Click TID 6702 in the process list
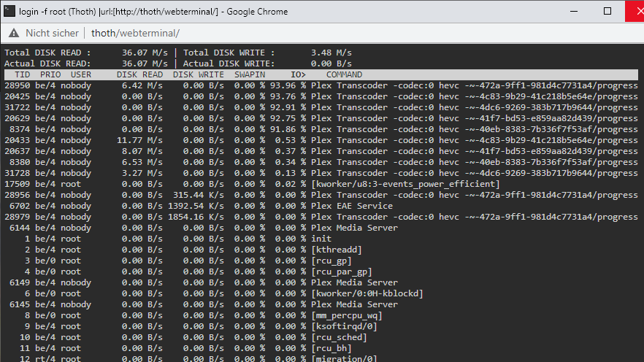This screenshot has height=362, width=644. click(x=20, y=206)
